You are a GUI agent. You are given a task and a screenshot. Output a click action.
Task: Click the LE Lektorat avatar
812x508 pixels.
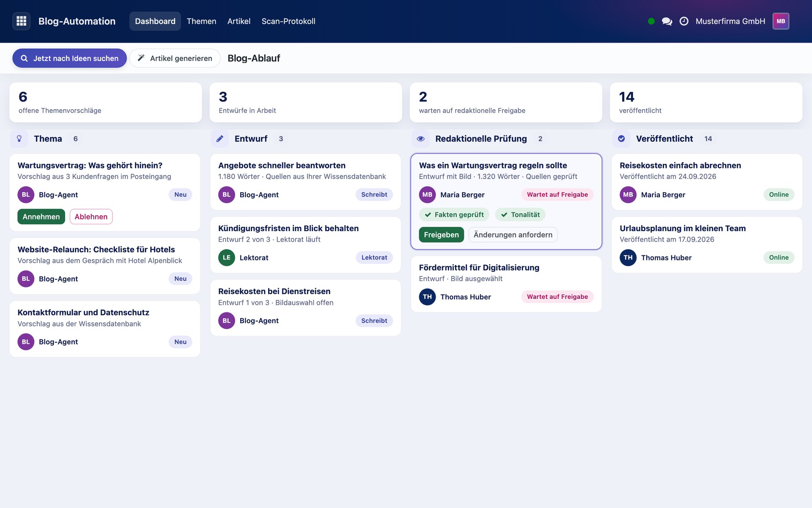(x=227, y=257)
